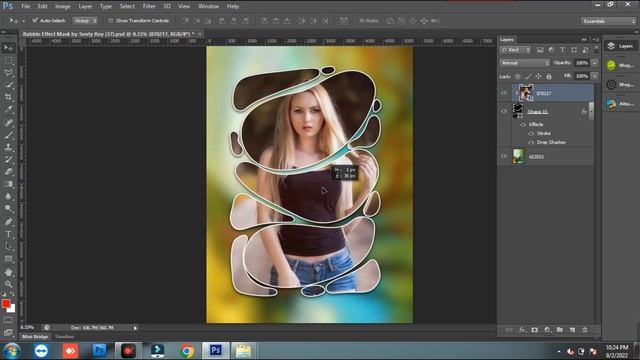Create a new group folder in Layers panel
Screen dimensions: 640x360
coord(560,330)
